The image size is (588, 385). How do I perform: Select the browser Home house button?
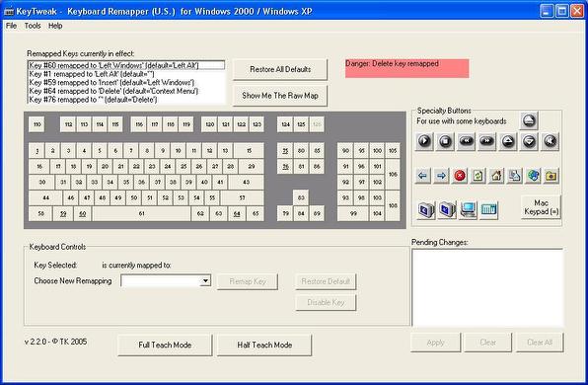click(496, 176)
